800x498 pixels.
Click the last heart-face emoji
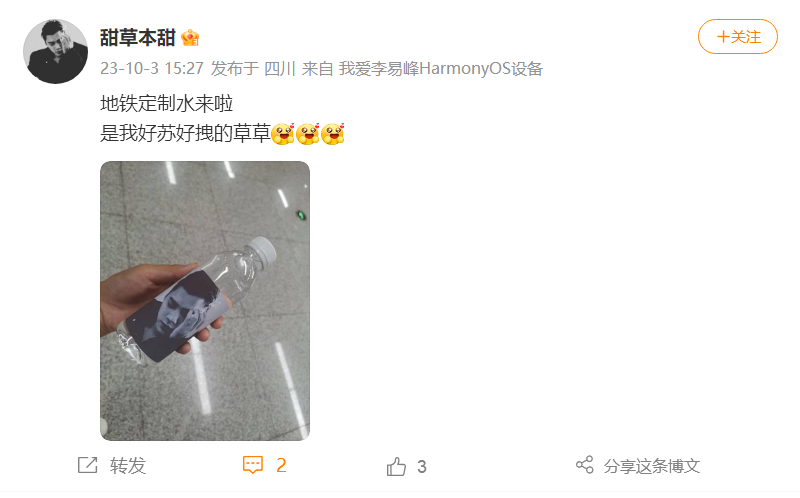click(x=333, y=134)
